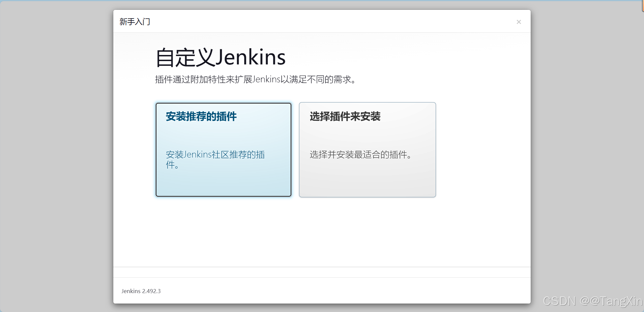Image resolution: width=644 pixels, height=312 pixels.
Task: Click the 安装推荐的插件 option card
Action: [x=224, y=150]
